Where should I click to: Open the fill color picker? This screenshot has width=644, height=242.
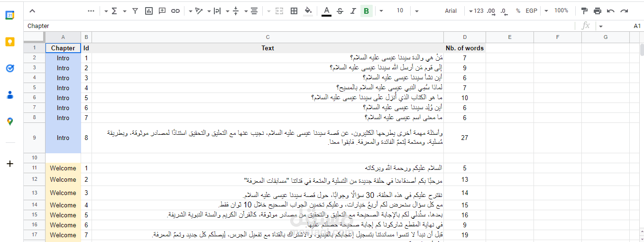click(x=308, y=10)
